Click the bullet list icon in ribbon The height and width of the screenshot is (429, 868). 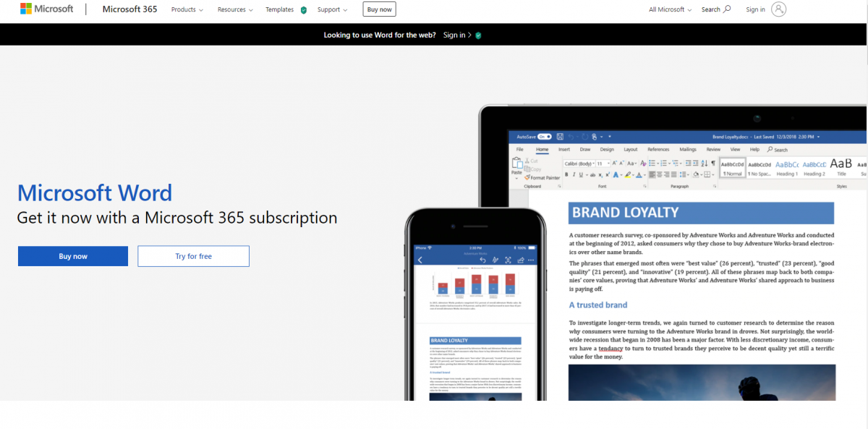pos(652,163)
